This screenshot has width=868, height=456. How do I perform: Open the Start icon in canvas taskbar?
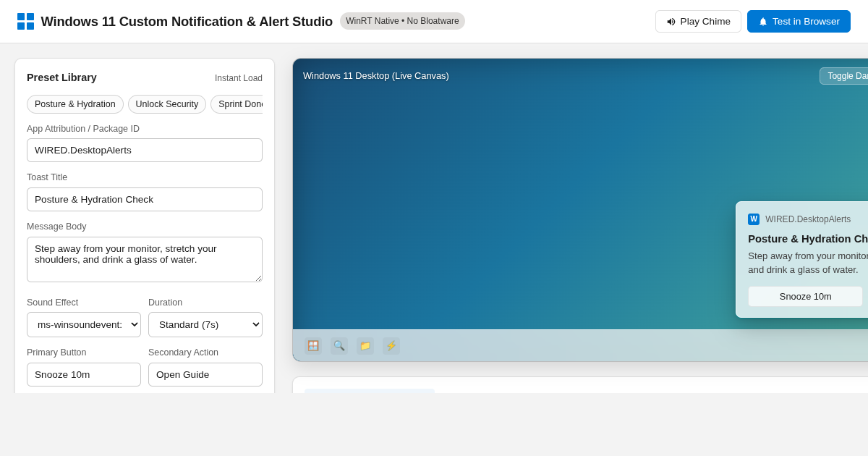(x=313, y=346)
